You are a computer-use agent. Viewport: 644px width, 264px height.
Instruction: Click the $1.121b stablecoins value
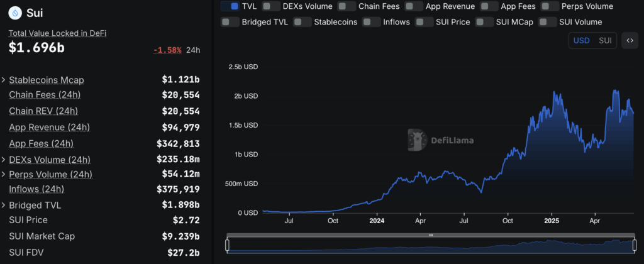click(180, 80)
